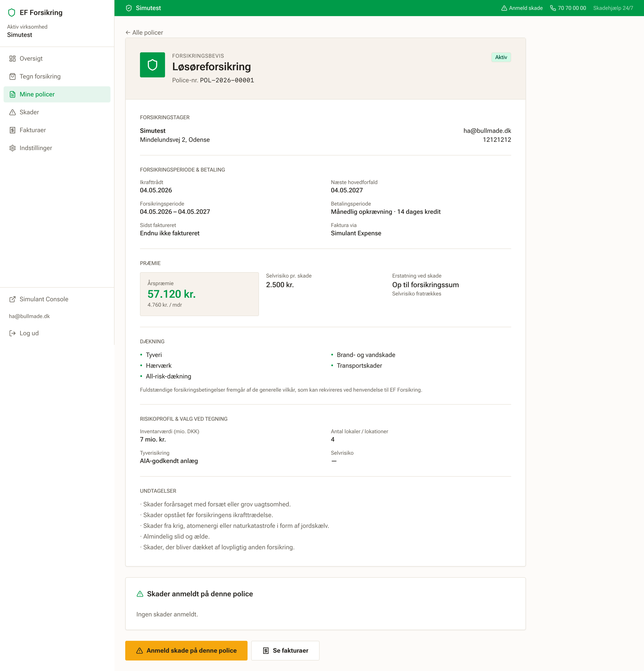This screenshot has height=671, width=644.
Task: Click the Løsøreforsikring title
Action: click(212, 67)
